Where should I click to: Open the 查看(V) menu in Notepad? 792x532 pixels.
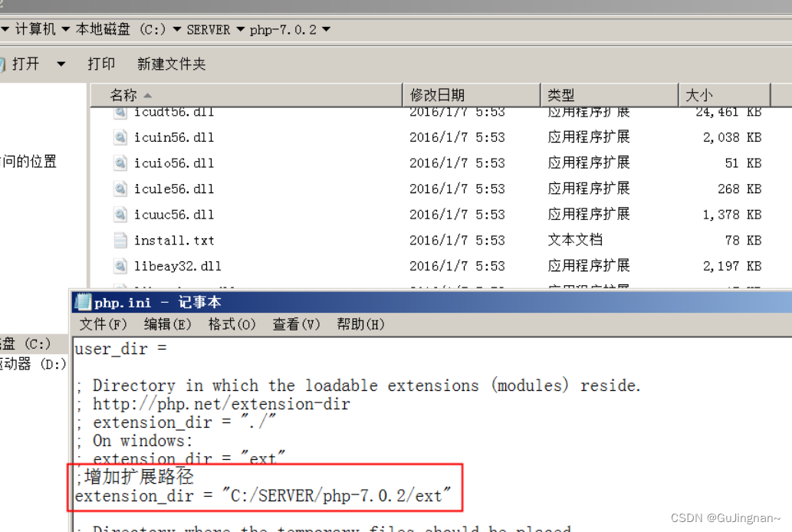point(295,324)
